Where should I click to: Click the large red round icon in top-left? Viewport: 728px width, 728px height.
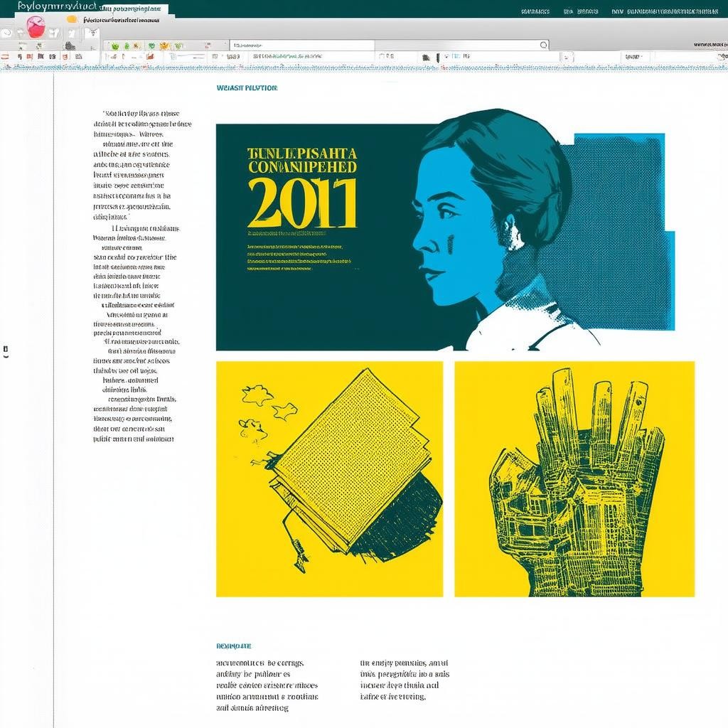click(36, 27)
